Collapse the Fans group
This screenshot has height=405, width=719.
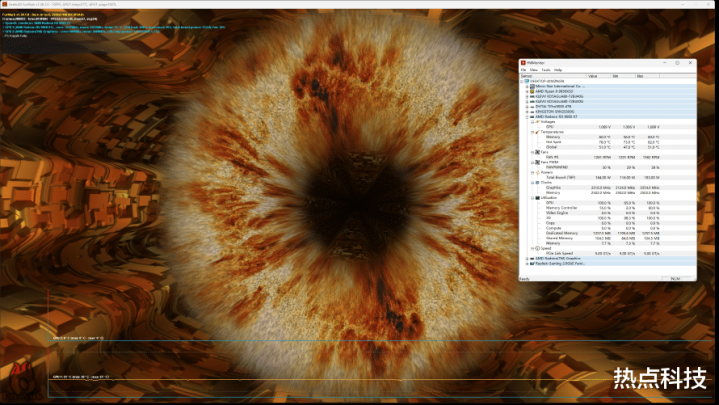click(x=532, y=152)
